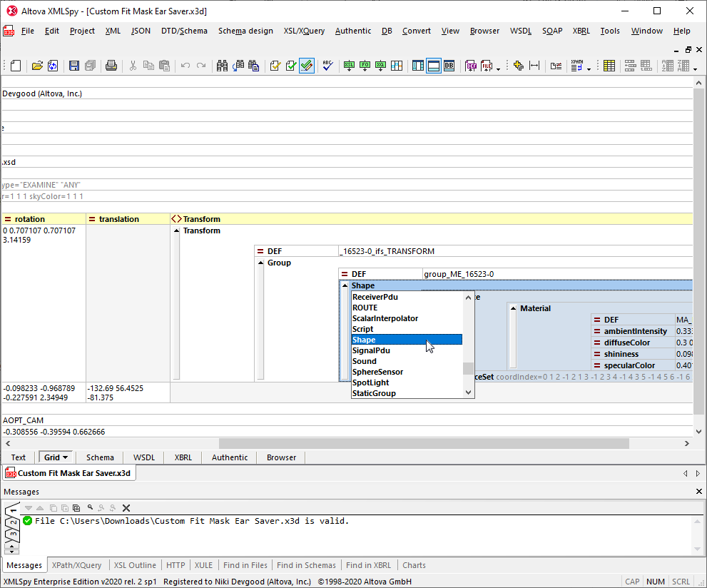Click the ABC spelling check icon
Viewport: 707px width, 588px height.
point(327,66)
